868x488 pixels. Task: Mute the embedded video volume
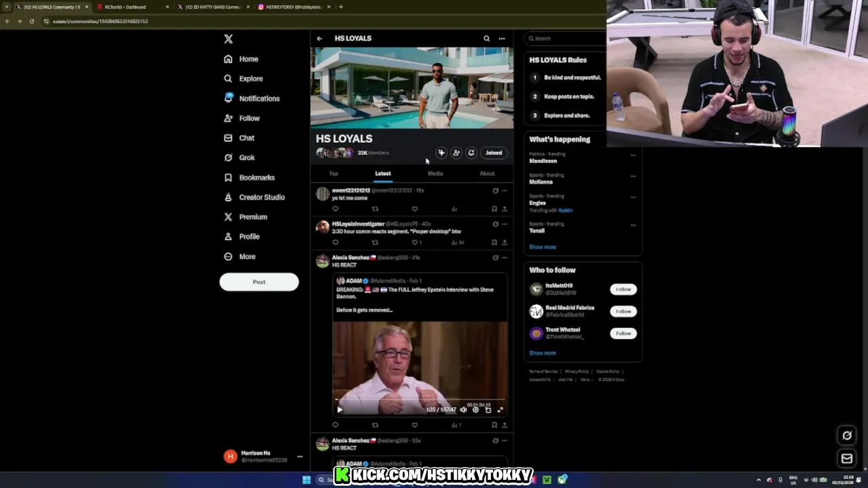pyautogui.click(x=463, y=409)
